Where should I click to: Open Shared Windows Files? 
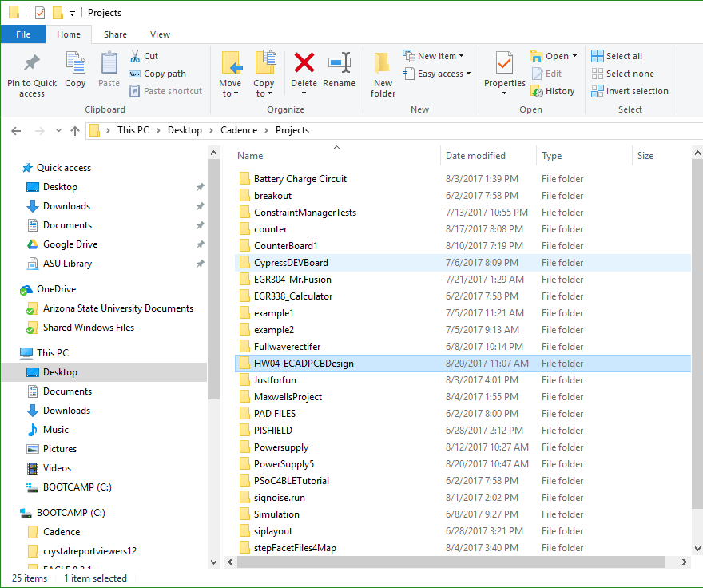89,328
